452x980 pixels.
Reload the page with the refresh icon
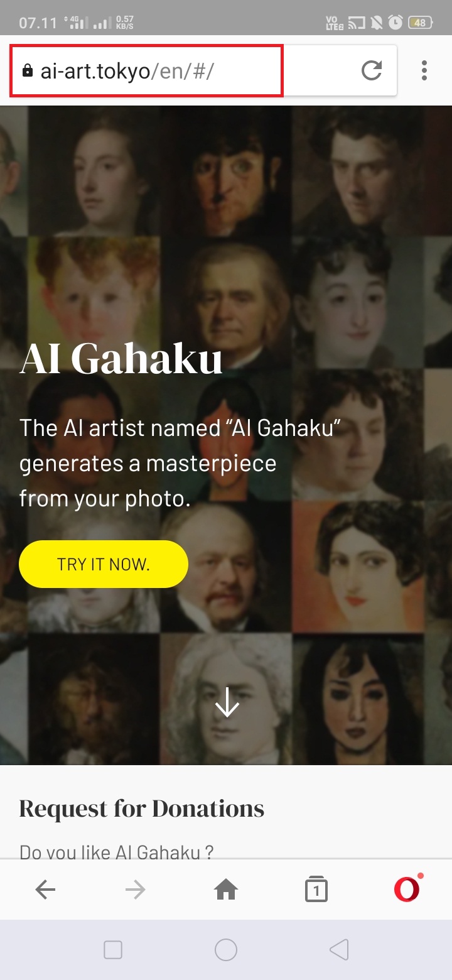pos(372,70)
